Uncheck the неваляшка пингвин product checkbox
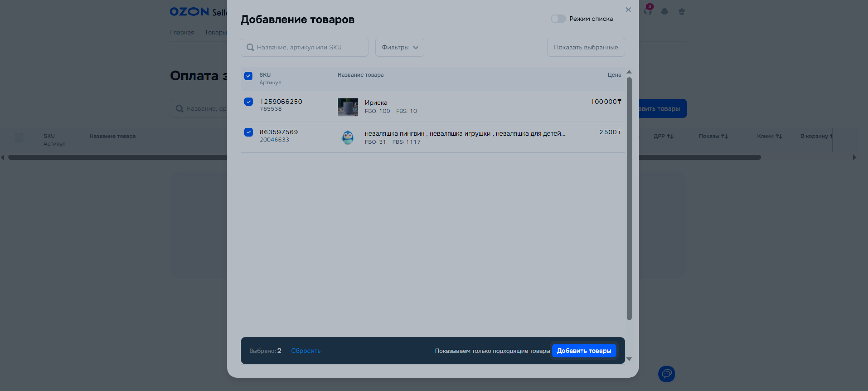This screenshot has width=868, height=391. point(248,132)
